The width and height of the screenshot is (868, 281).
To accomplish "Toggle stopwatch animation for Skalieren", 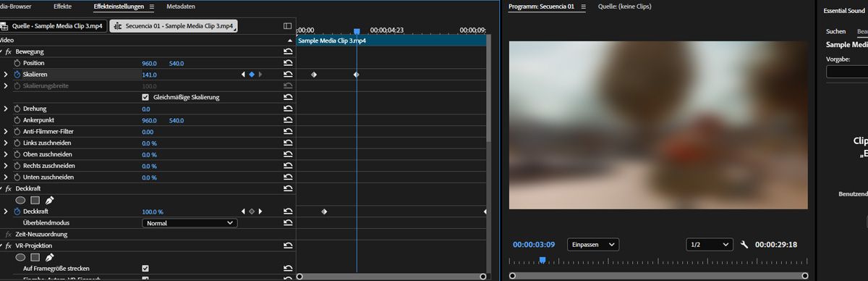I will 18,75.
